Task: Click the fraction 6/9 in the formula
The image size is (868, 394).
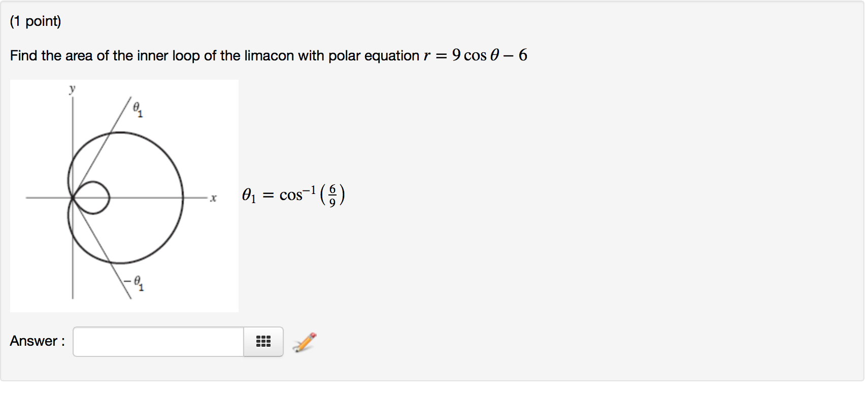Action: [332, 195]
